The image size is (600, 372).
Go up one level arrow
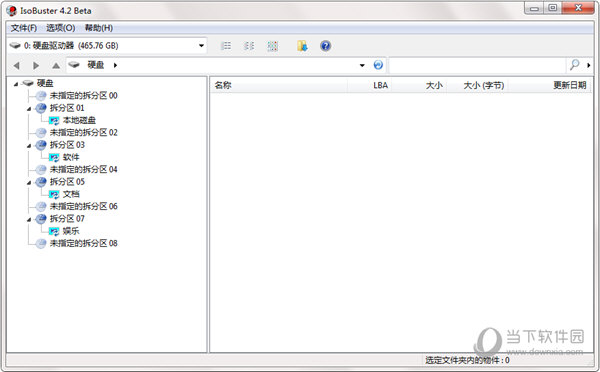click(56, 65)
